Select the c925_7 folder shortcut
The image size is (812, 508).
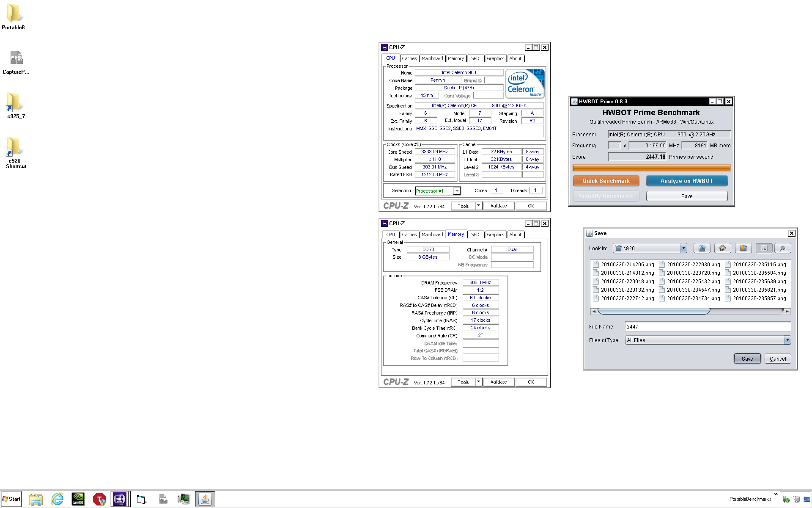16,106
